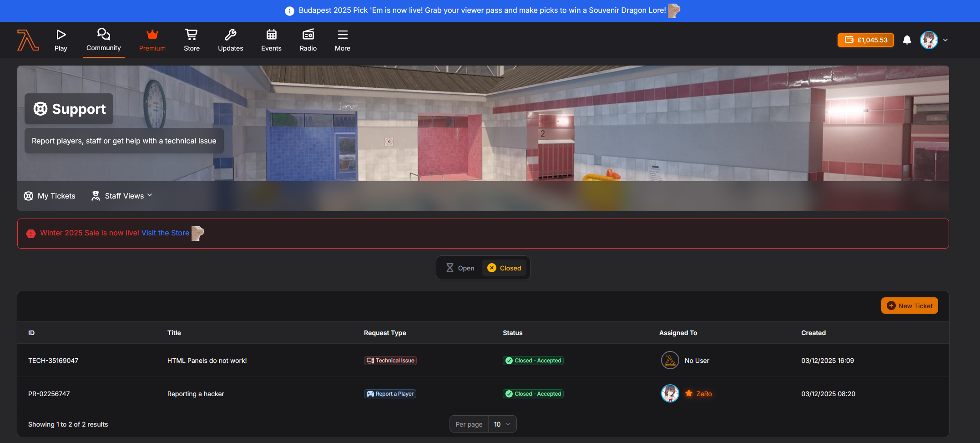Click the £1,045.53 wallet balance
The image size is (980, 443).
[865, 40]
